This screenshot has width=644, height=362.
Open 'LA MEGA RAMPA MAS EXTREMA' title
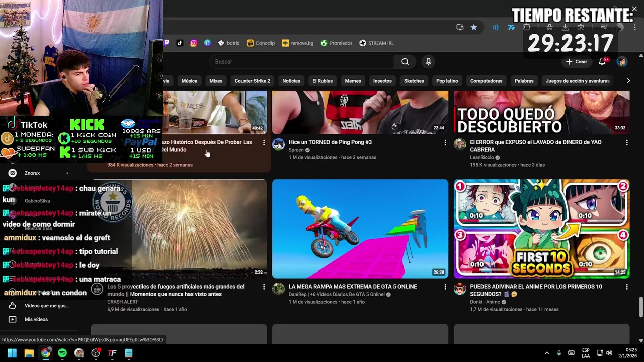(353, 287)
